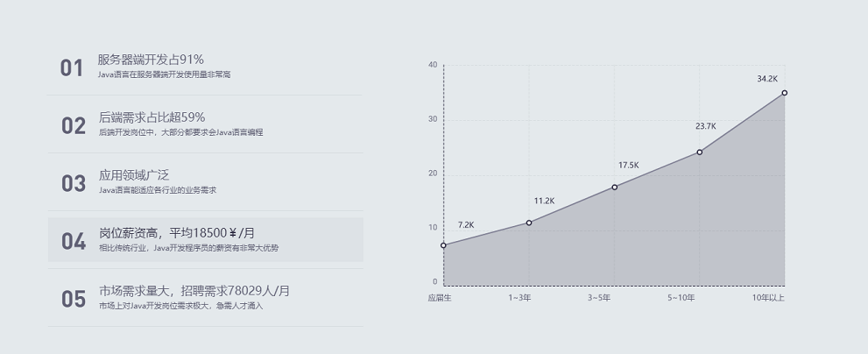This screenshot has height=354, width=868.
Task: Click the 应届生 axis label
Action: (x=440, y=298)
